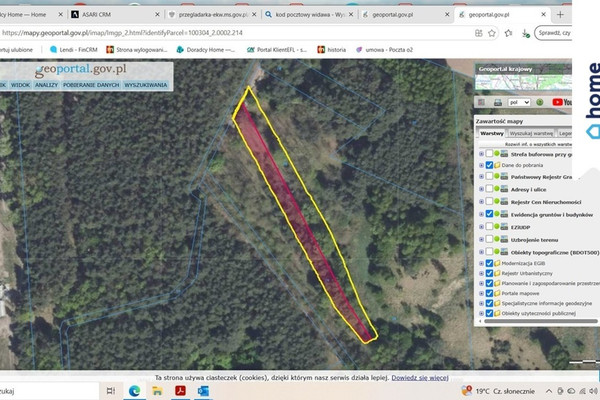Click the bookmark star in address bar
Image resolution: width=600 pixels, height=400 pixels.
click(x=492, y=33)
